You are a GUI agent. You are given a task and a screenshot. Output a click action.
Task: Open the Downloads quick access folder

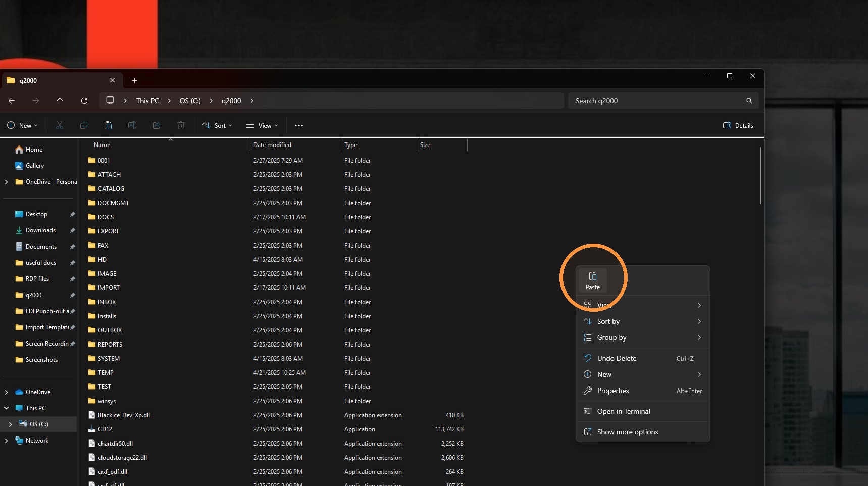click(x=40, y=230)
